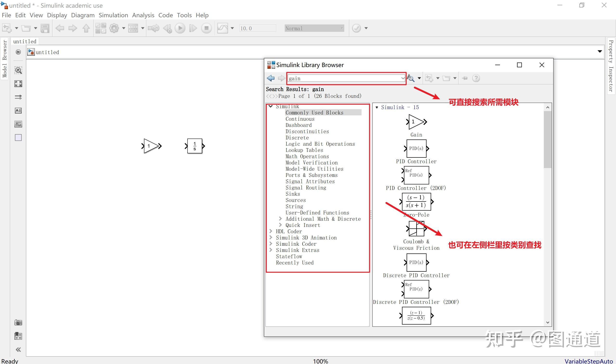Click the Fit to View icon

point(18,84)
